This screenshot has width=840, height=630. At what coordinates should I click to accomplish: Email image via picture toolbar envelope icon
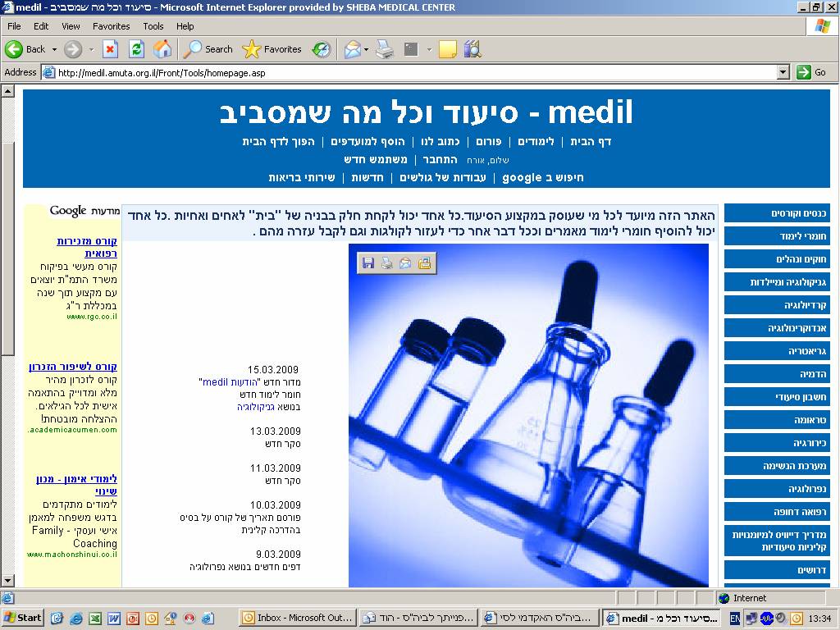(x=405, y=263)
